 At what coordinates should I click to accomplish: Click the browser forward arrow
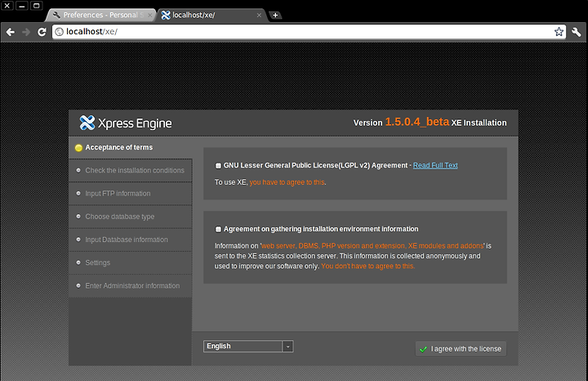tap(26, 32)
